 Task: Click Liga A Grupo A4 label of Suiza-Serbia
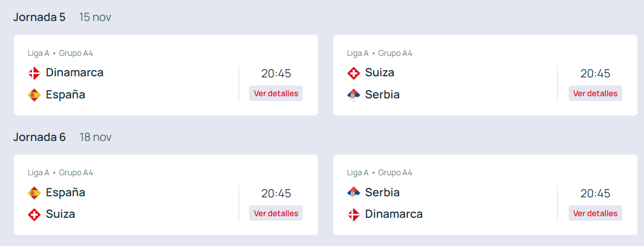(380, 53)
